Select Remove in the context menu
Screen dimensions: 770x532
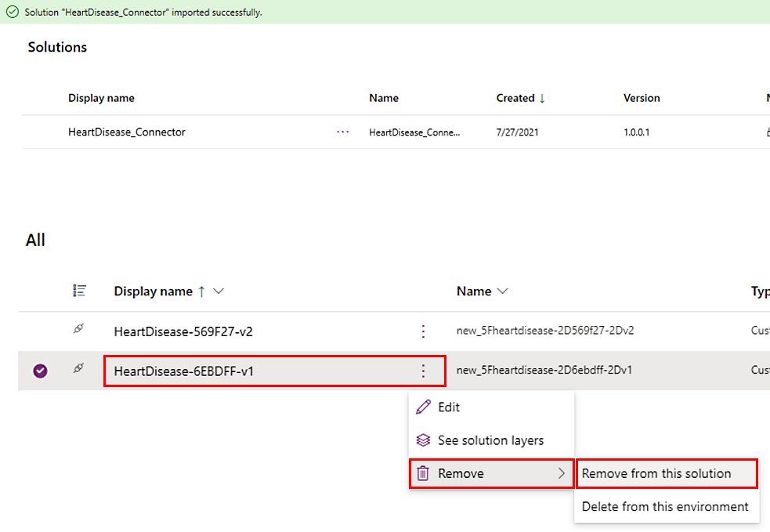492,473
